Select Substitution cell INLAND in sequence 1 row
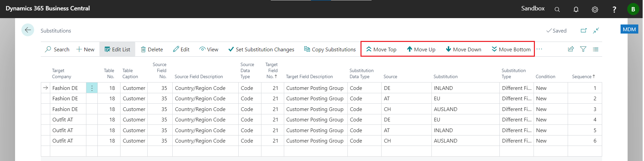The image size is (644, 161). 466,88
